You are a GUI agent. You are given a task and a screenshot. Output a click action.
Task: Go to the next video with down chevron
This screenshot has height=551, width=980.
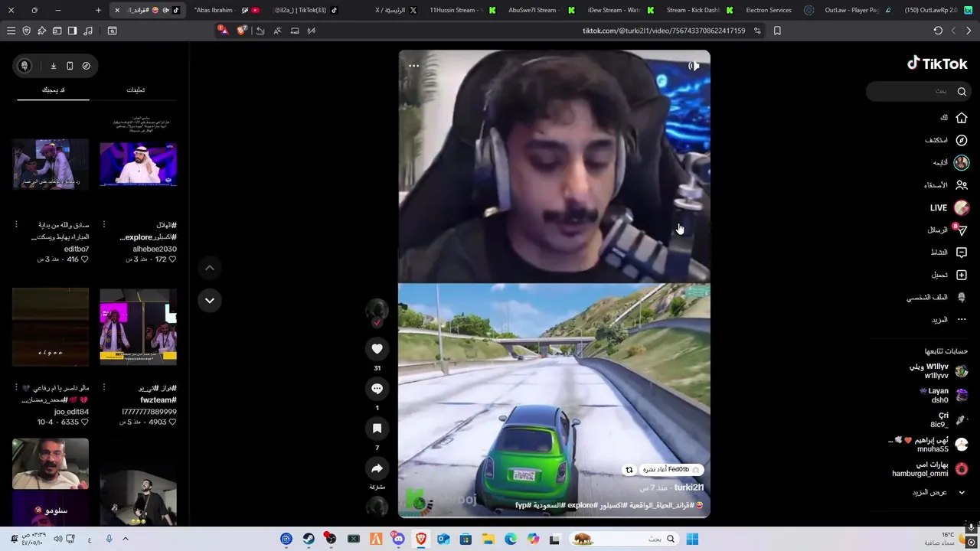point(209,300)
